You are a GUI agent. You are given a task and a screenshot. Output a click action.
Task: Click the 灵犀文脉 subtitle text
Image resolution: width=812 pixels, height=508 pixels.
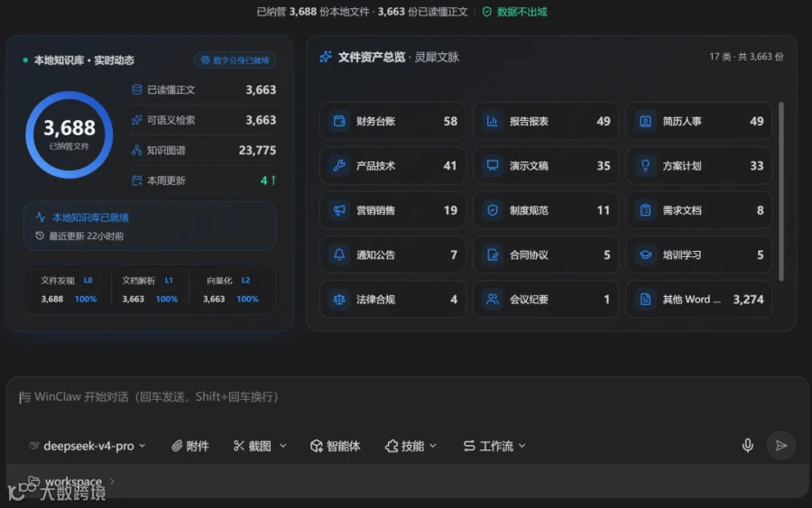point(437,57)
